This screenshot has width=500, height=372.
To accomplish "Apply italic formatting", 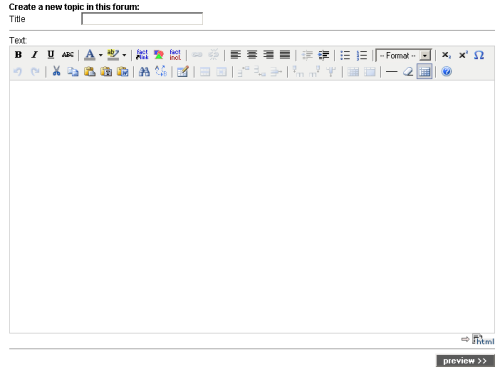I will 34,55.
